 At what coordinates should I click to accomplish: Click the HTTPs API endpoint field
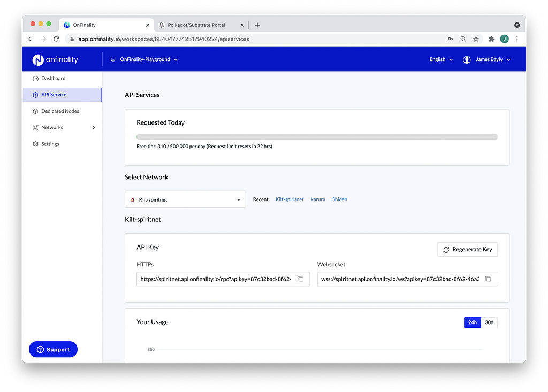pyautogui.click(x=223, y=279)
